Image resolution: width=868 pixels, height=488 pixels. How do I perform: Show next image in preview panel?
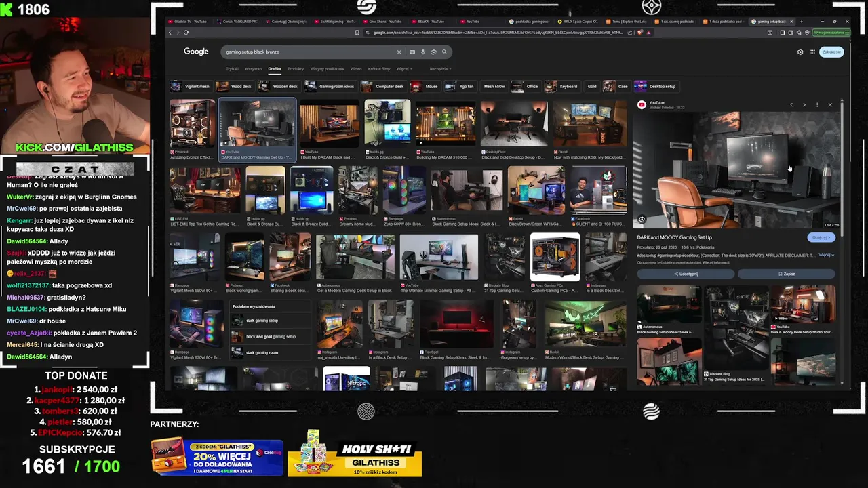804,104
